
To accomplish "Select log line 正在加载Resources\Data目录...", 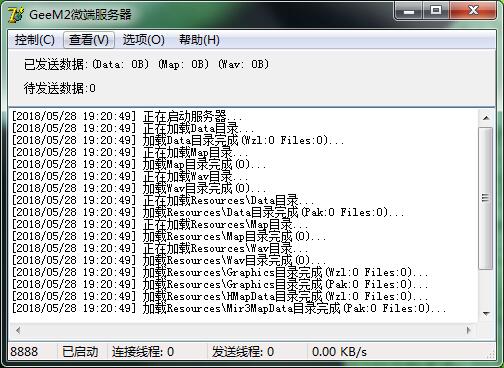I will coord(163,200).
